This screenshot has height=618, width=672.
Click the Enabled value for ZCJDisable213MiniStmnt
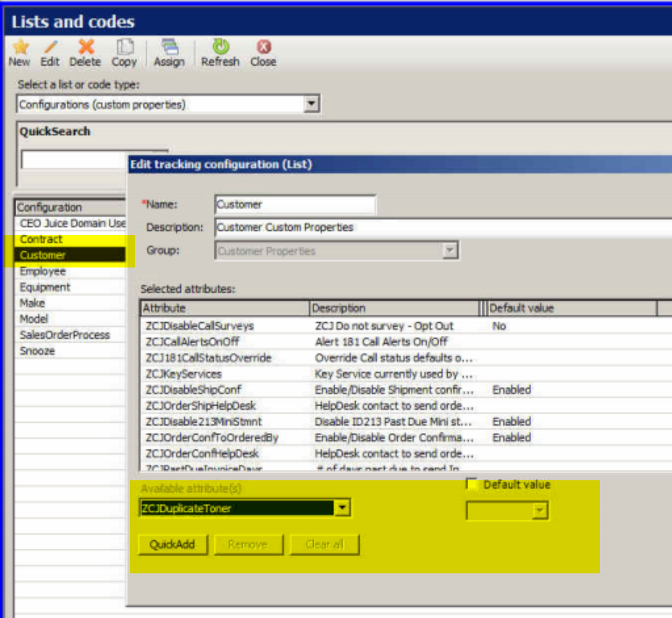click(x=512, y=421)
